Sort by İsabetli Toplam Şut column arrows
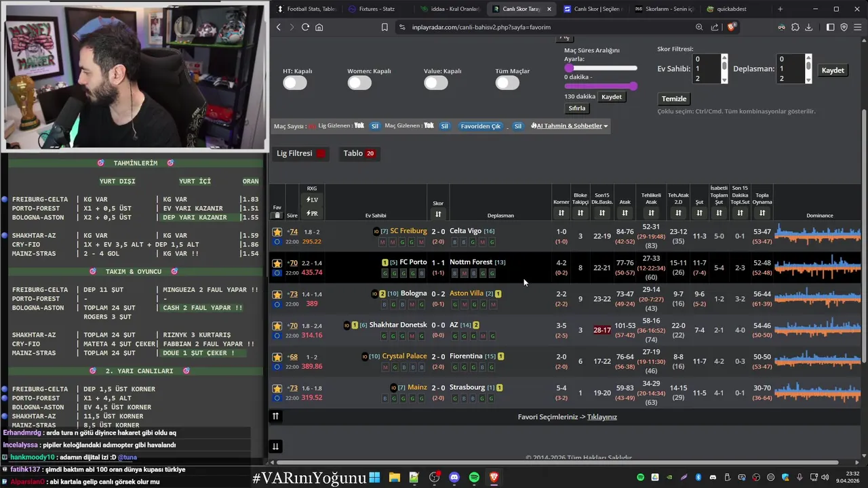This screenshot has height=488, width=868. 719,213
